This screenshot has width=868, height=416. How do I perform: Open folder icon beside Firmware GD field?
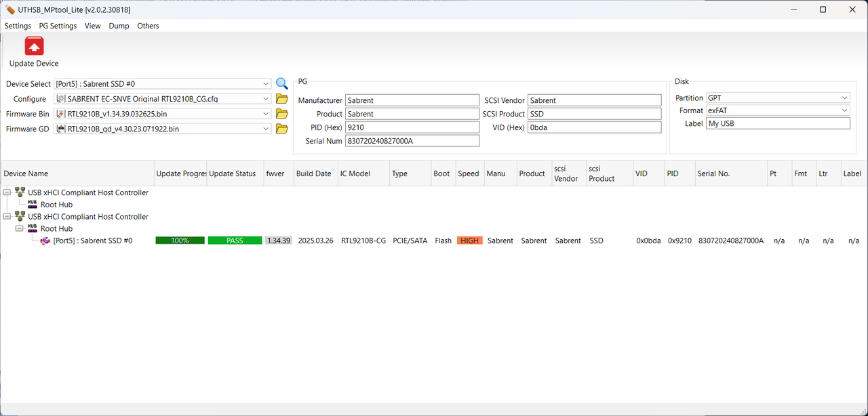click(x=282, y=129)
